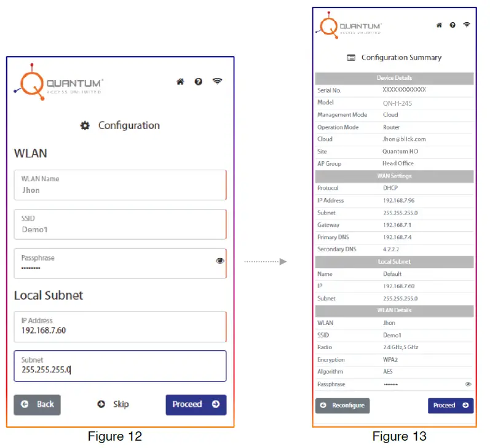Reveal passphrase in the WLAN Configuration form
Viewport: 490px width, 448px height.
[x=219, y=261]
